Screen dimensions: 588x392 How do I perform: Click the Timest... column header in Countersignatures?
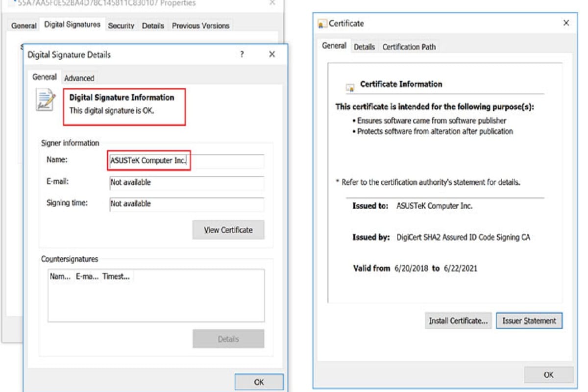click(x=117, y=276)
